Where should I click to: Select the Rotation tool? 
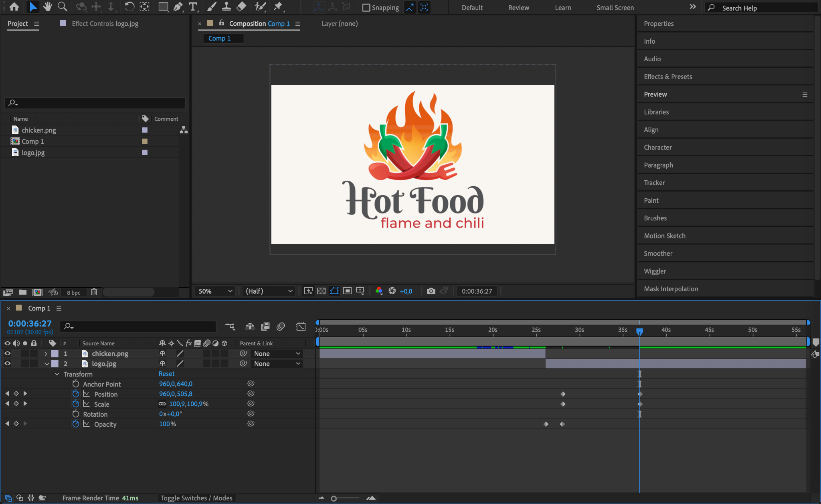point(129,7)
